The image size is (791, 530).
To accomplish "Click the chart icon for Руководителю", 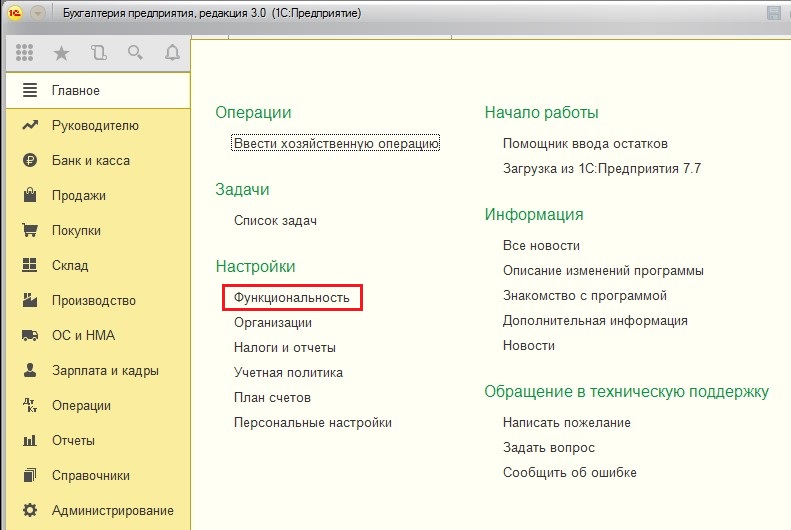I will [x=30, y=125].
